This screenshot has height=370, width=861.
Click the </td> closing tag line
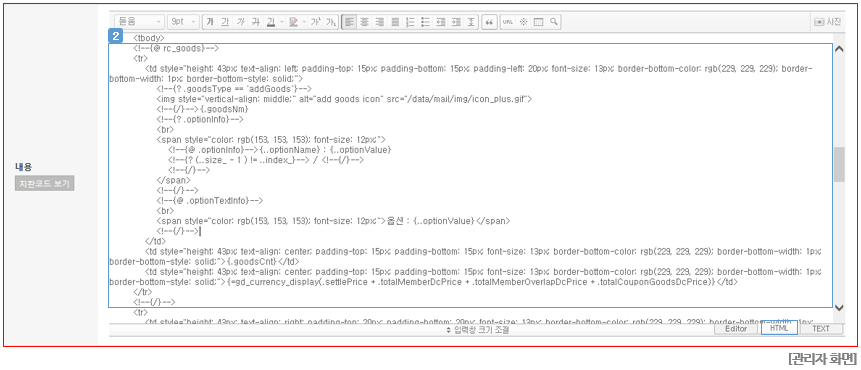(x=155, y=241)
